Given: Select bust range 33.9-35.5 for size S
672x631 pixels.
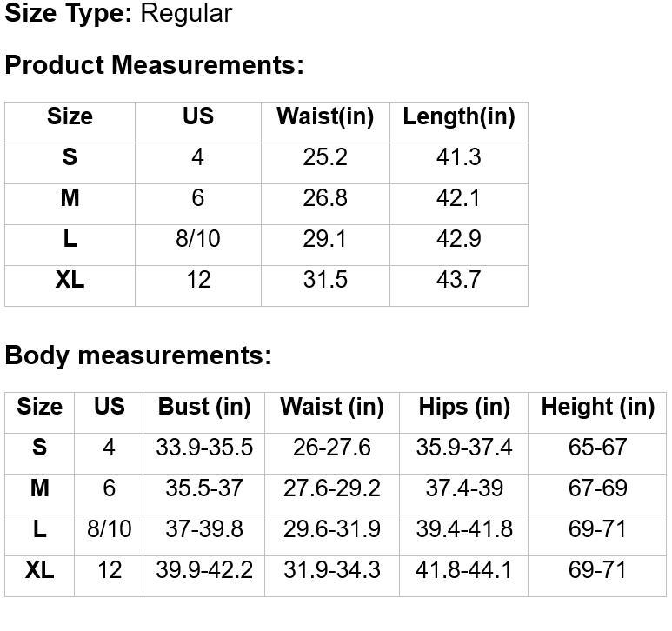Looking at the screenshot, I should click(204, 448).
